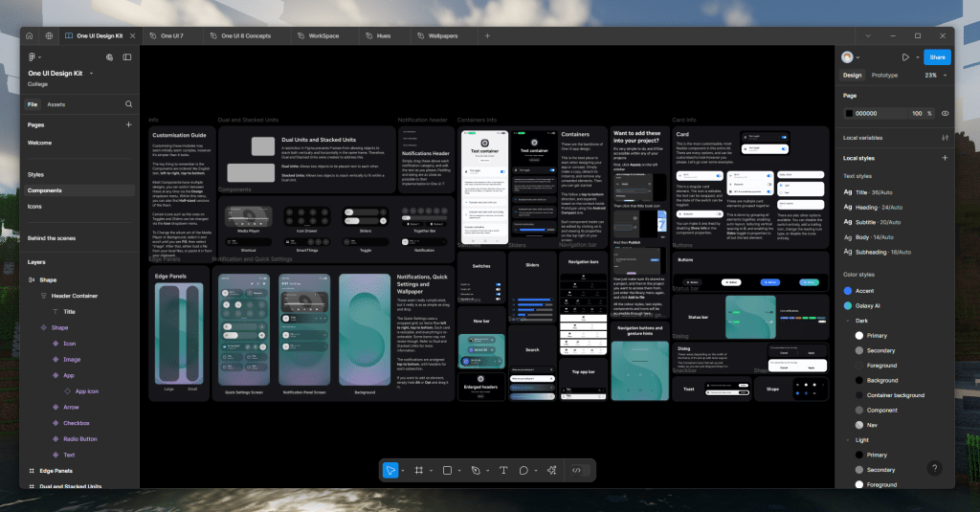The height and width of the screenshot is (512, 980).
Task: Expand the Frame tool options arrow
Action: click(431, 471)
